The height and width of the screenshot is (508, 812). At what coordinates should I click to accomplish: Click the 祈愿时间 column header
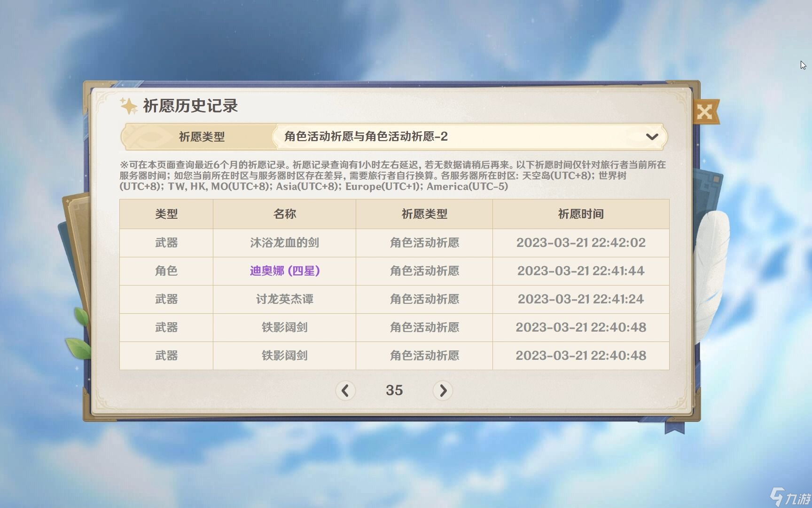(x=581, y=214)
